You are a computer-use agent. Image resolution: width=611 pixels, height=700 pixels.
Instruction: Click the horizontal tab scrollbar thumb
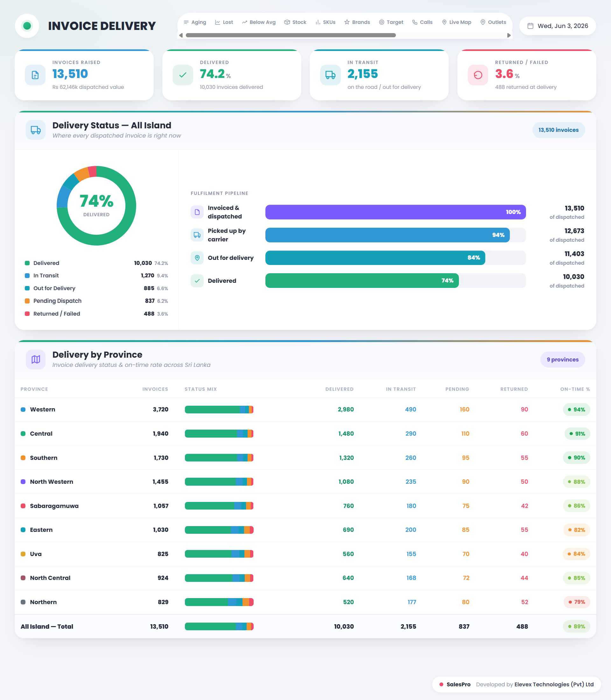(x=291, y=35)
